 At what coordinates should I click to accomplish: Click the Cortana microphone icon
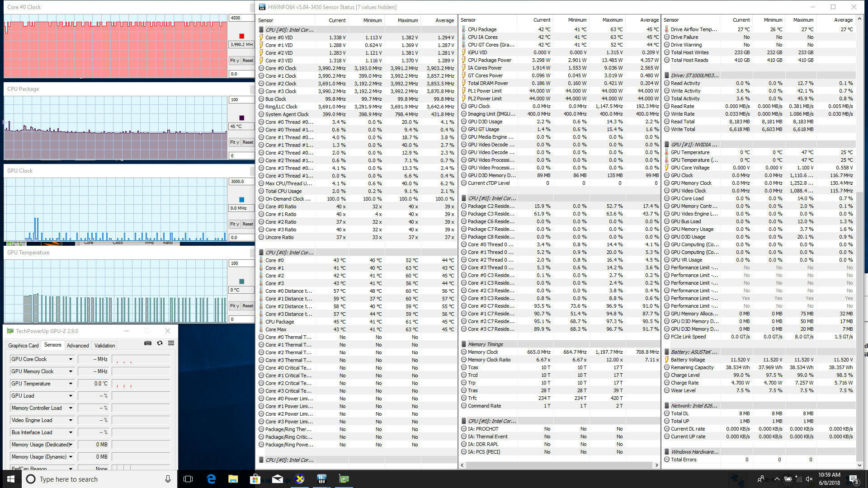point(168,479)
